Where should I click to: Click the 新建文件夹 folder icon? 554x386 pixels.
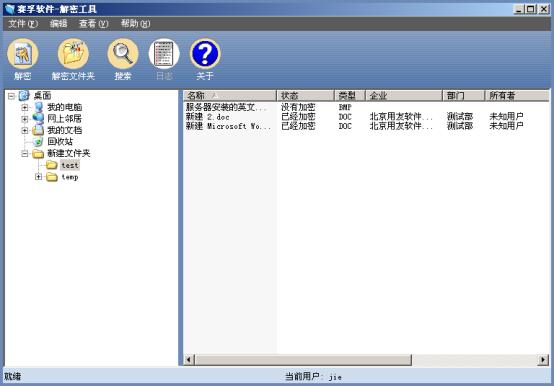pyautogui.click(x=38, y=154)
